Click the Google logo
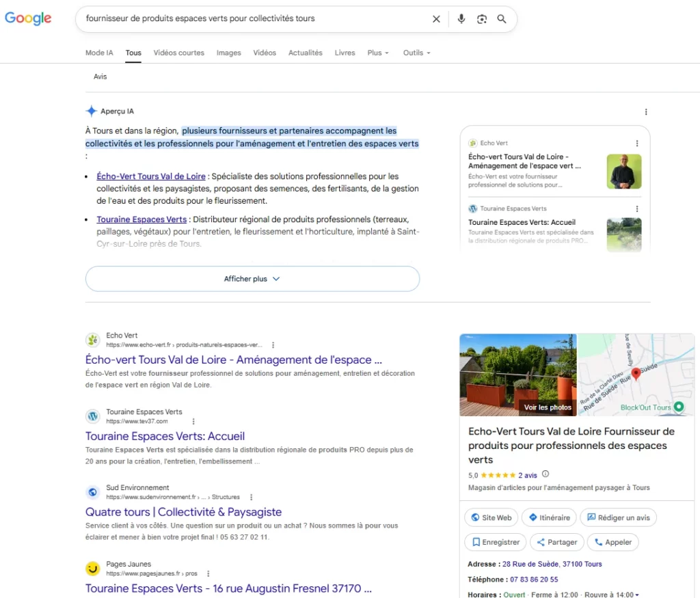Image resolution: width=700 pixels, height=598 pixels. coord(28,18)
